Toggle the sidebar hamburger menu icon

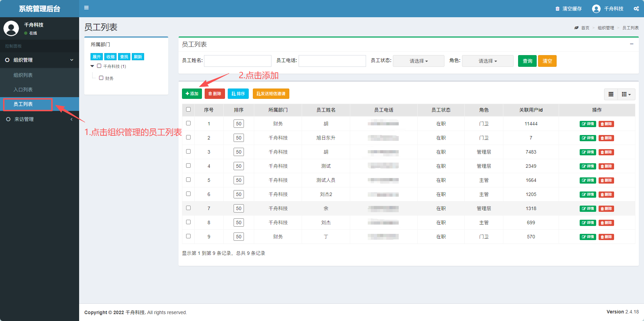point(86,8)
